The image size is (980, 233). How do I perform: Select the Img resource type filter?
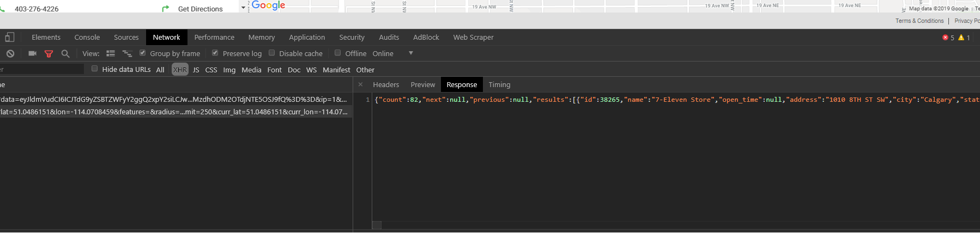click(229, 70)
